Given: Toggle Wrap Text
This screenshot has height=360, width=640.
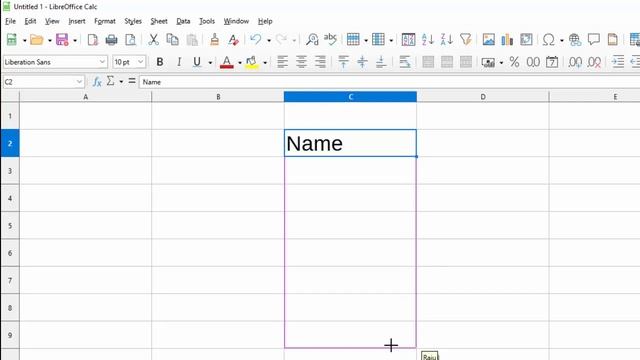Looking at the screenshot, I should [x=404, y=62].
